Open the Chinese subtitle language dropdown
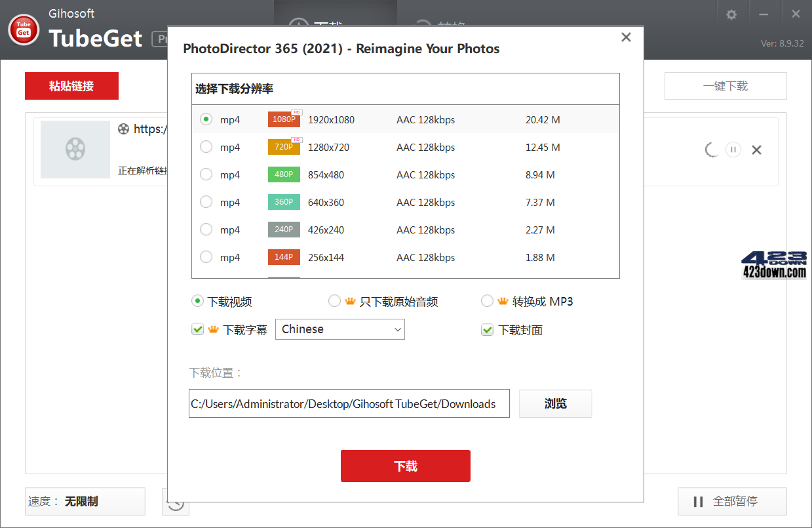The image size is (812, 528). (340, 329)
